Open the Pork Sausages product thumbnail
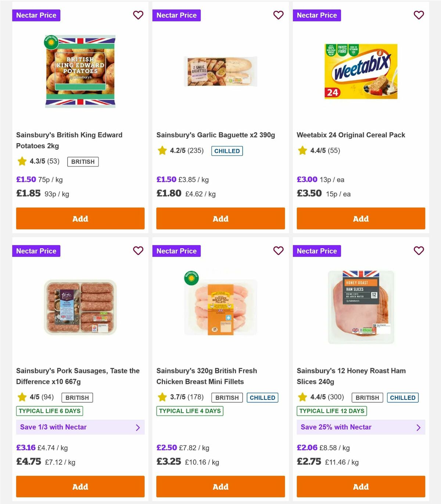Screen dimensions: 441x504 click(x=80, y=307)
